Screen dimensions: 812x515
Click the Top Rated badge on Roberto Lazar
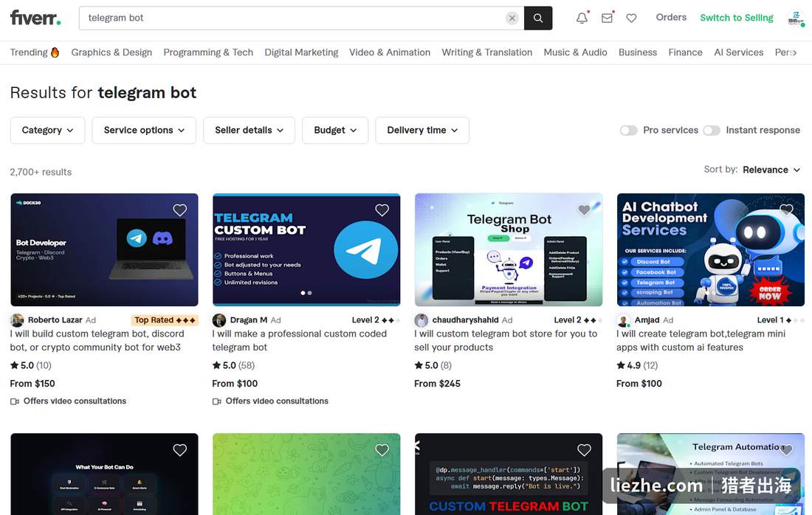coord(165,320)
